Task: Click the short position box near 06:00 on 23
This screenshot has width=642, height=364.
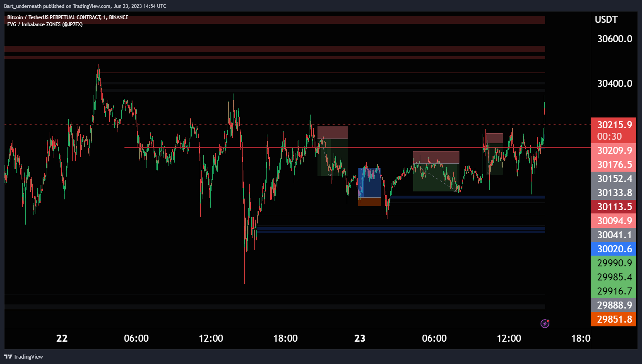Action: 436,171
